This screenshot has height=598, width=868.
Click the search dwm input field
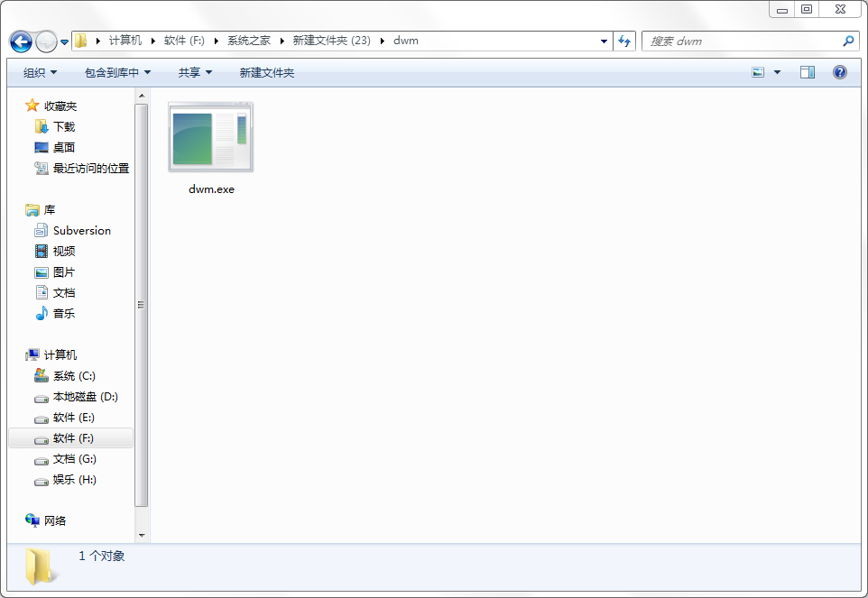tap(743, 41)
